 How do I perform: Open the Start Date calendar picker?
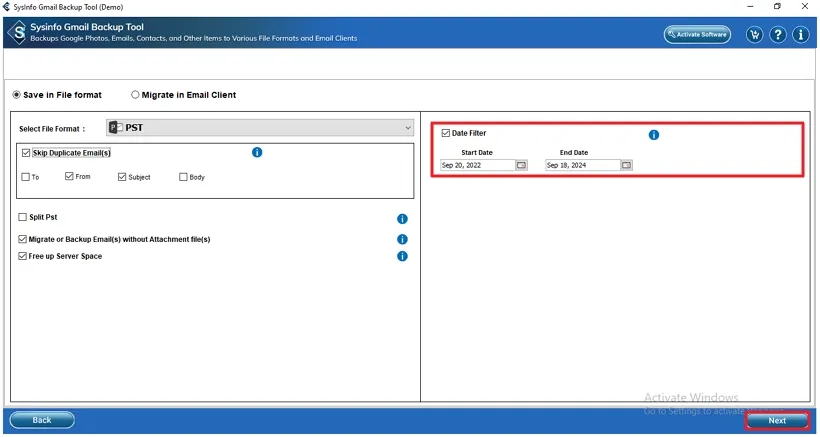click(x=521, y=165)
